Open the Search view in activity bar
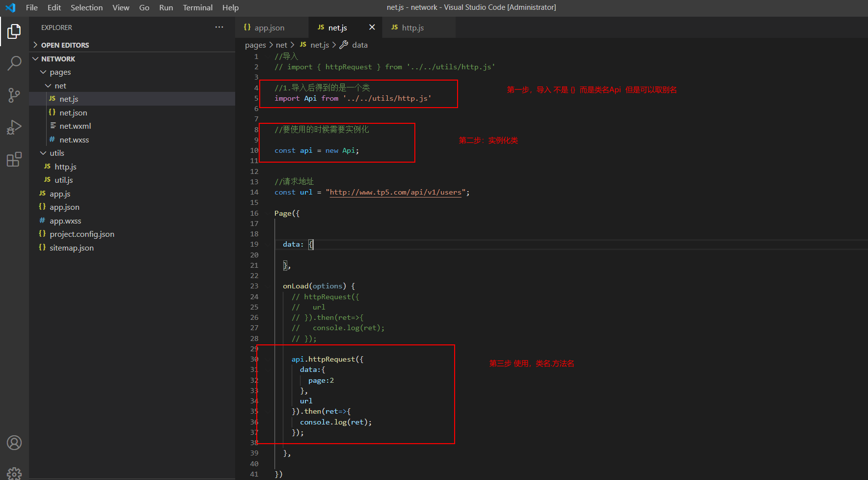The image size is (868, 480). [14, 63]
